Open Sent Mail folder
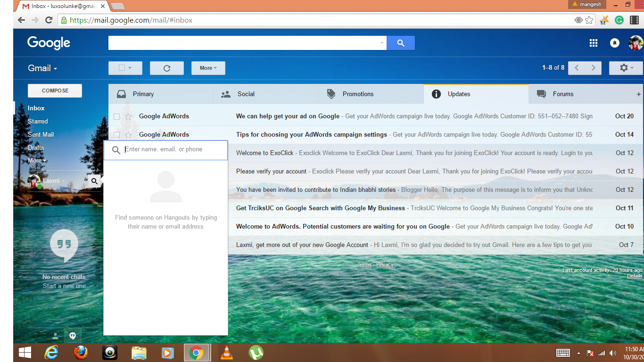The height and width of the screenshot is (362, 644). point(41,134)
